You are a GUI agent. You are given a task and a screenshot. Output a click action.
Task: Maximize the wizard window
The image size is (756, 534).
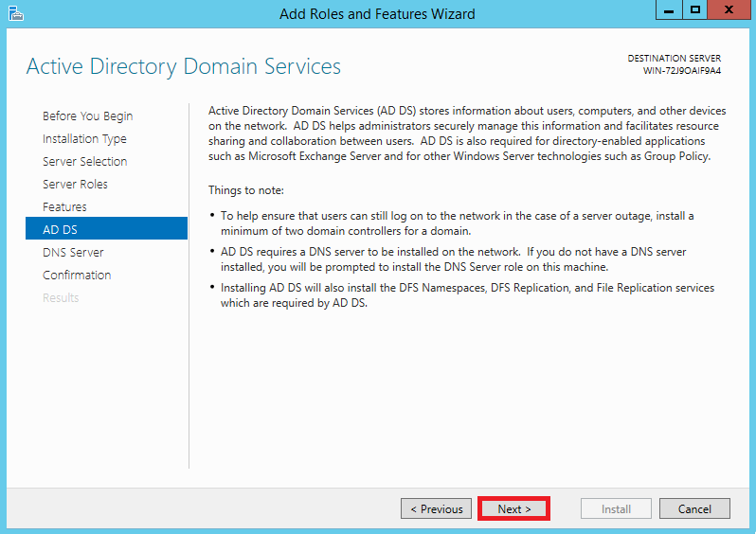click(x=694, y=10)
